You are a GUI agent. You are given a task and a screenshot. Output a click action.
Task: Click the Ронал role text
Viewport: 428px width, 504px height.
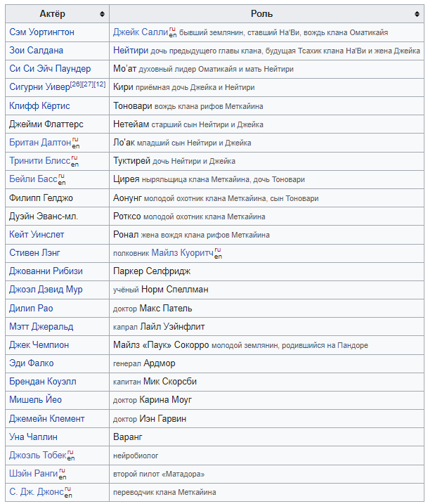click(126, 235)
